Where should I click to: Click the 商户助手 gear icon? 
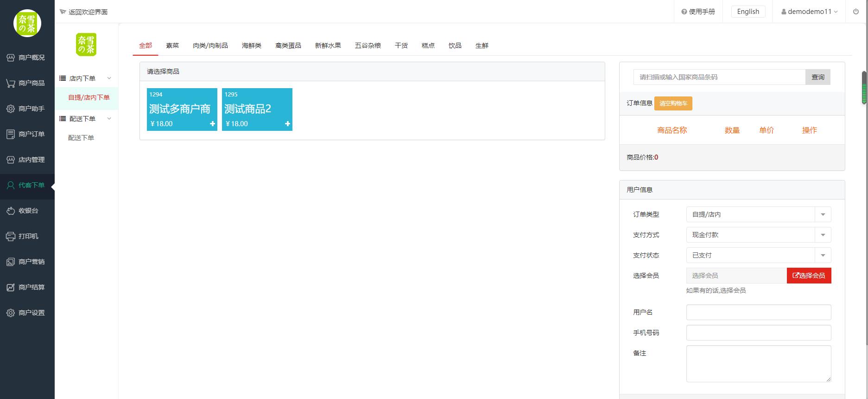(x=10, y=109)
